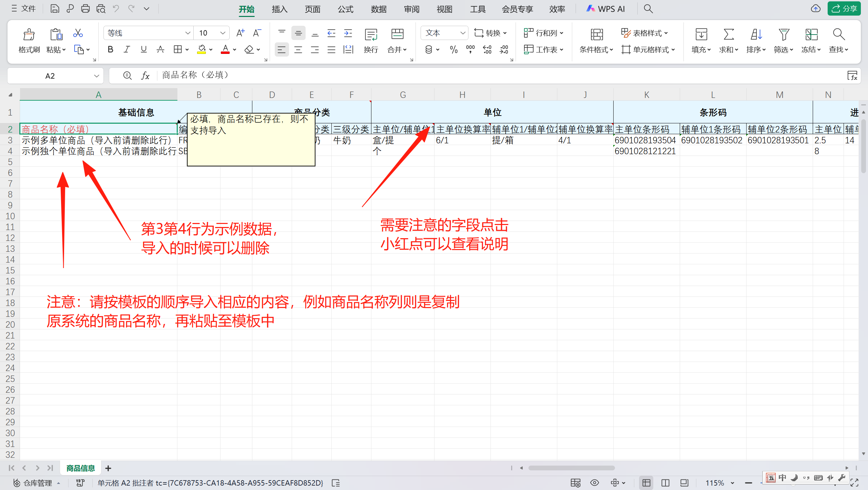Click the Increase Font Size icon

click(x=240, y=33)
